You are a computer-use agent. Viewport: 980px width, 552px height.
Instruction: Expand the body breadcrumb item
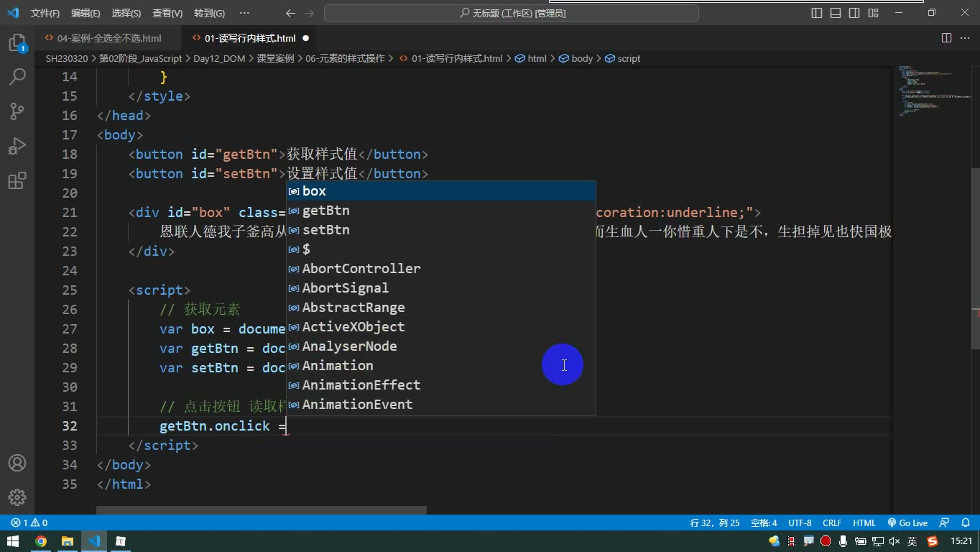click(576, 58)
